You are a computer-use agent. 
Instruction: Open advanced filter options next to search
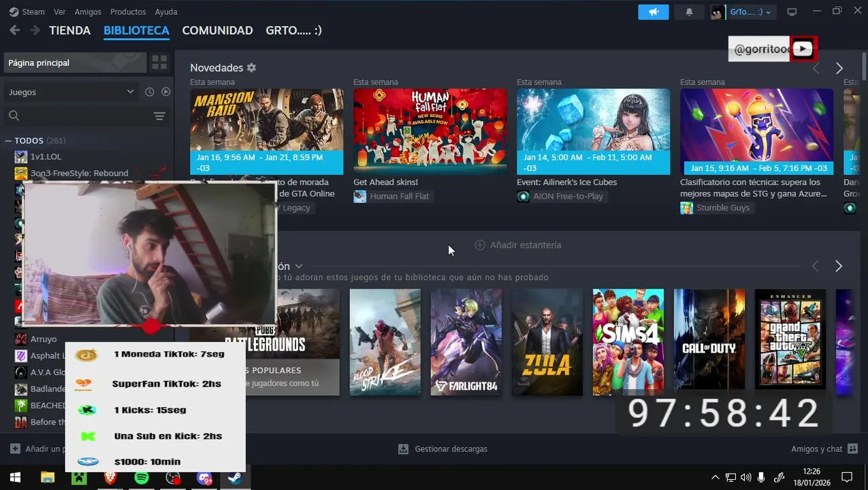(159, 116)
